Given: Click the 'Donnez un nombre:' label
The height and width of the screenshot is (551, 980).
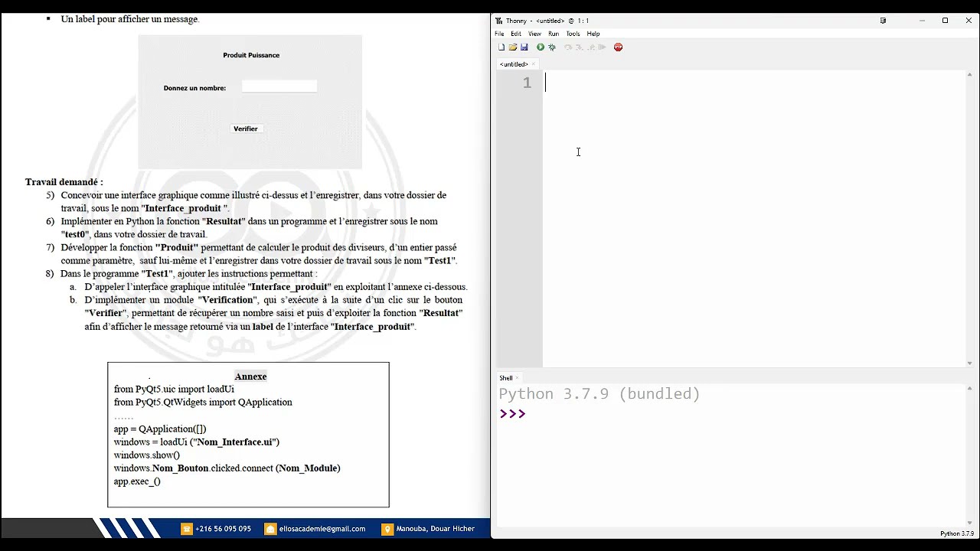Looking at the screenshot, I should pos(194,88).
